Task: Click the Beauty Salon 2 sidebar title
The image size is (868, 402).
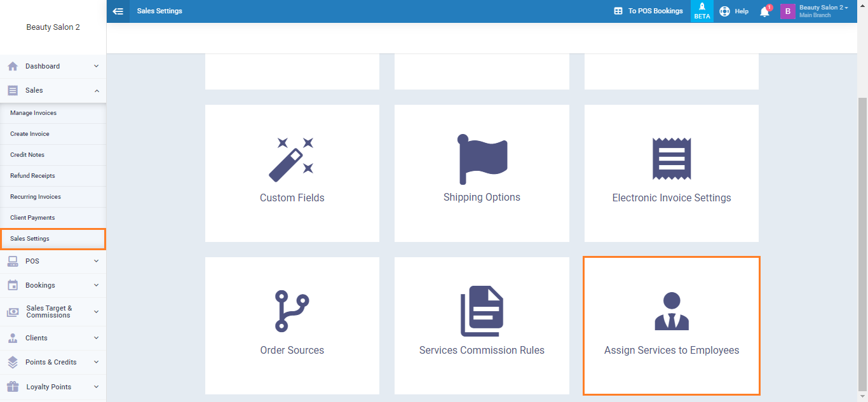Action: coord(53,27)
